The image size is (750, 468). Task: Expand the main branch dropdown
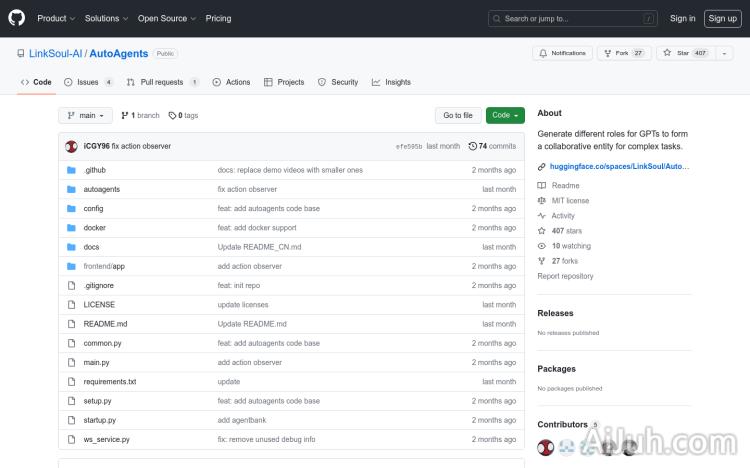click(85, 116)
